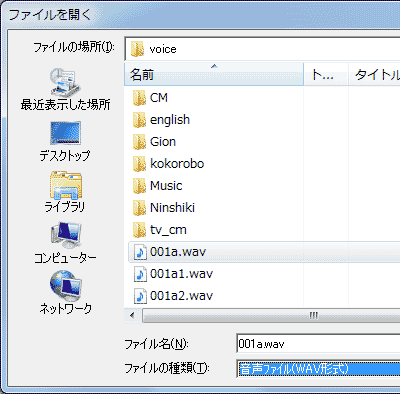
Task: Select the folder name english
Action: coord(170,120)
